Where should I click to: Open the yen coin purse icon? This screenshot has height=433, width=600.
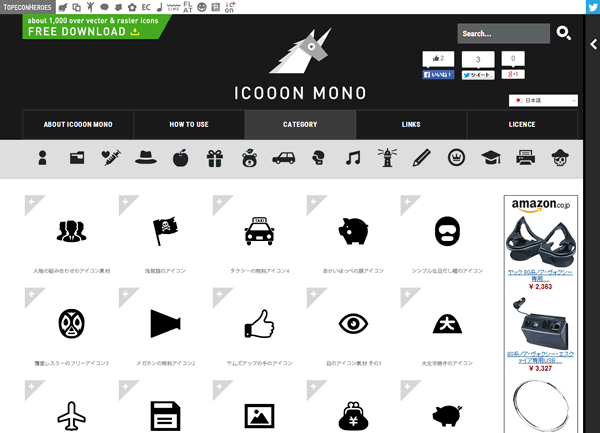pyautogui.click(x=353, y=416)
